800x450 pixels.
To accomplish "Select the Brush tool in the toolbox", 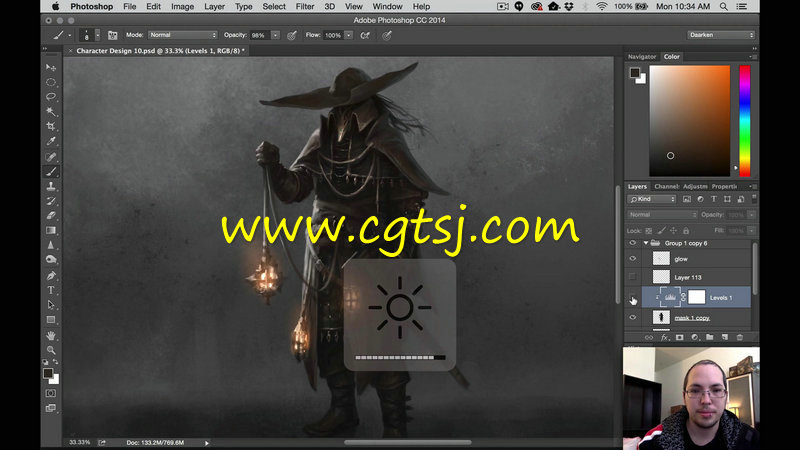I will (x=51, y=171).
